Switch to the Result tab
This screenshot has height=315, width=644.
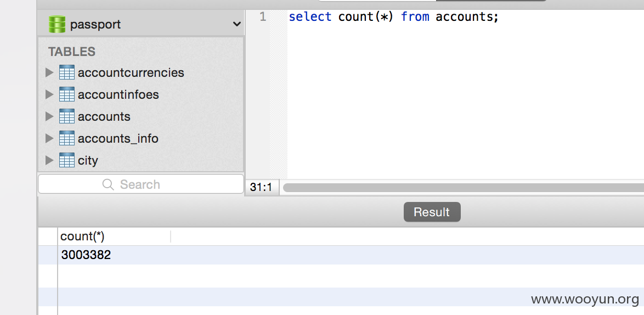coord(432,212)
